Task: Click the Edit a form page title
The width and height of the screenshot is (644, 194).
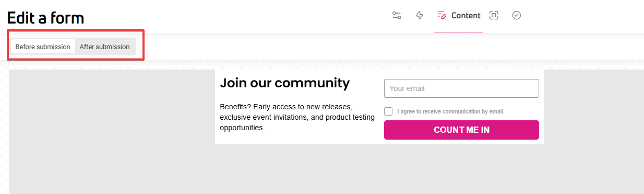Action: pyautogui.click(x=45, y=18)
